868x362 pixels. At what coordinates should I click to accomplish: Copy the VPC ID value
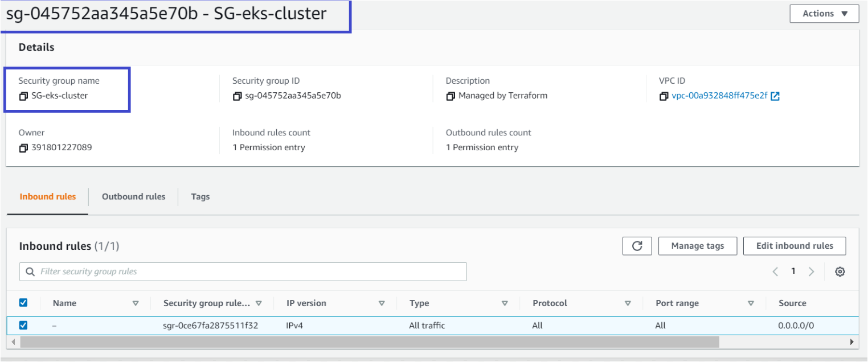[x=664, y=96]
